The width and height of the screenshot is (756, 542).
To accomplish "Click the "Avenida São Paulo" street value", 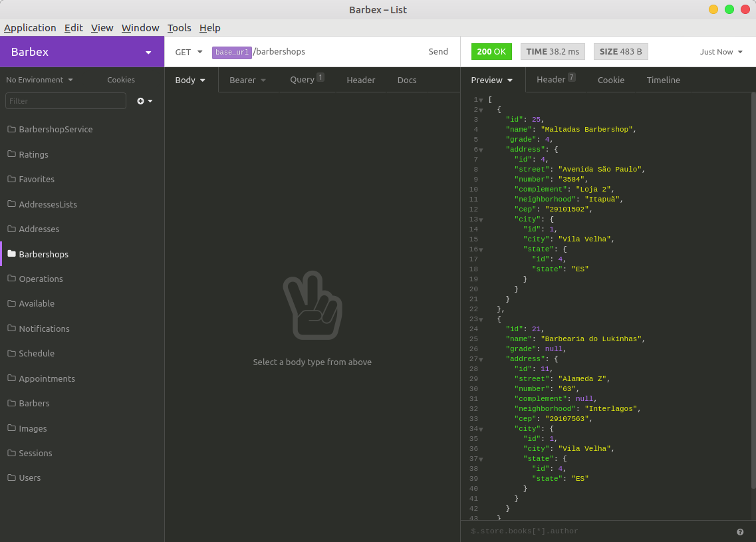I will [600, 170].
